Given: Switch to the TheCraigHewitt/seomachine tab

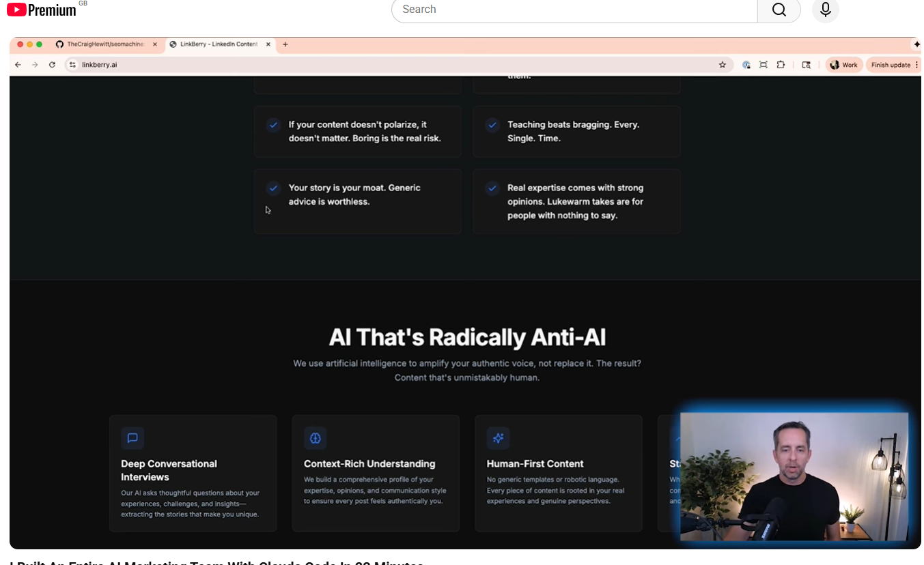Looking at the screenshot, I should tap(104, 44).
